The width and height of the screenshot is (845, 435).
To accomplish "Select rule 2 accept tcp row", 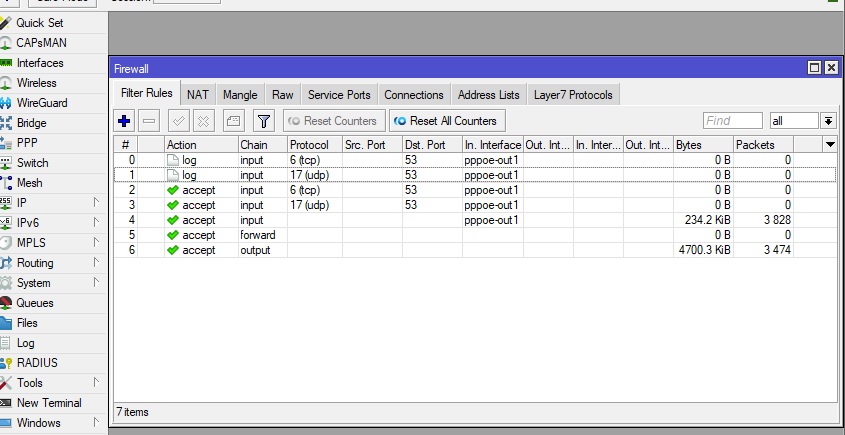I will (x=475, y=190).
